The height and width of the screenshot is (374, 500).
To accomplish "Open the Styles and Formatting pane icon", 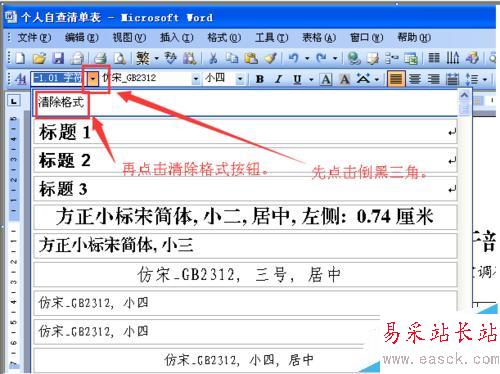I will (21, 79).
